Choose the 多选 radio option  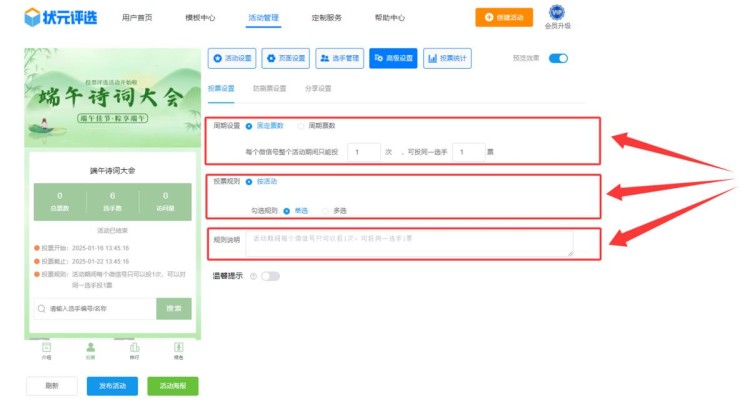[x=324, y=210]
